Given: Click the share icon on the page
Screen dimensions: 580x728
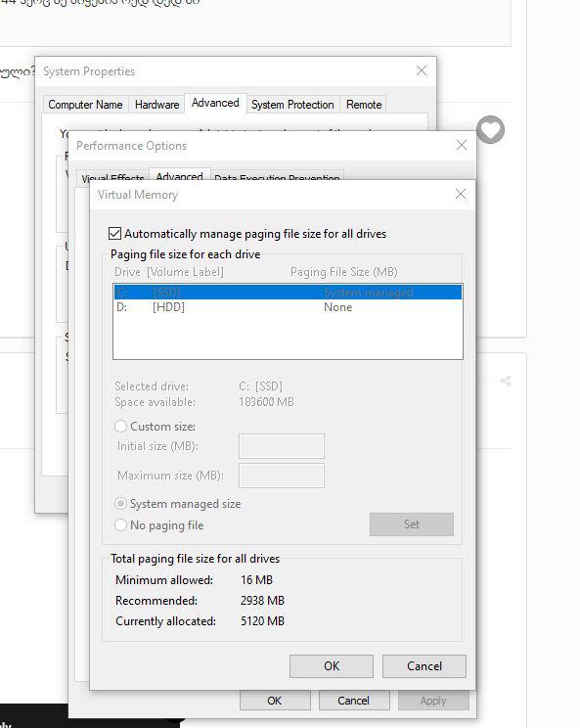Looking at the screenshot, I should (506, 382).
